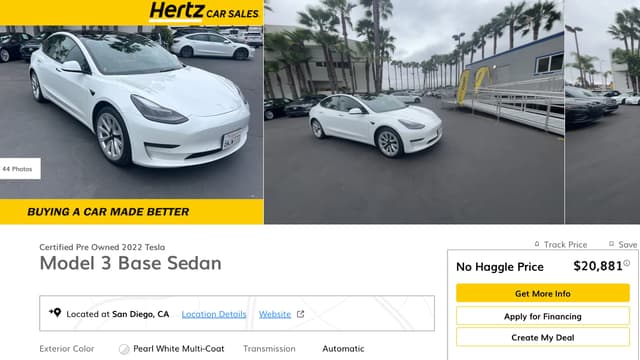Open the dealer Website link
The width and height of the screenshot is (640, 360).
tap(275, 314)
